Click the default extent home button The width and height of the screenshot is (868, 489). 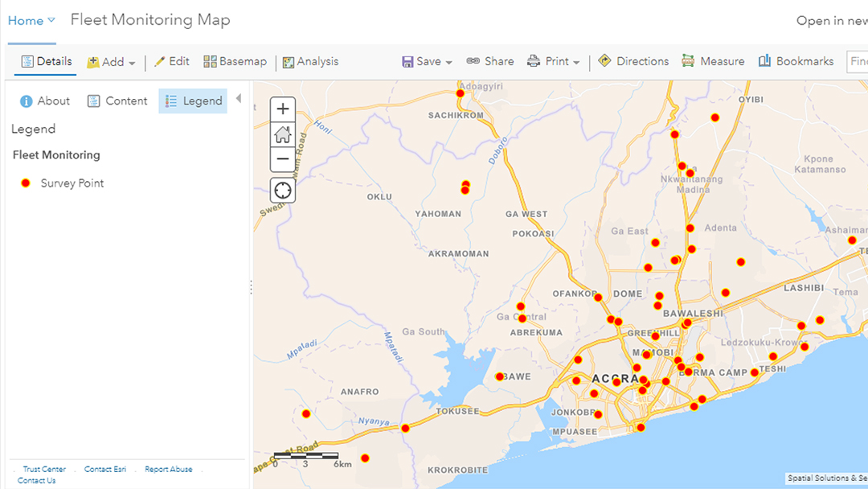coord(283,134)
